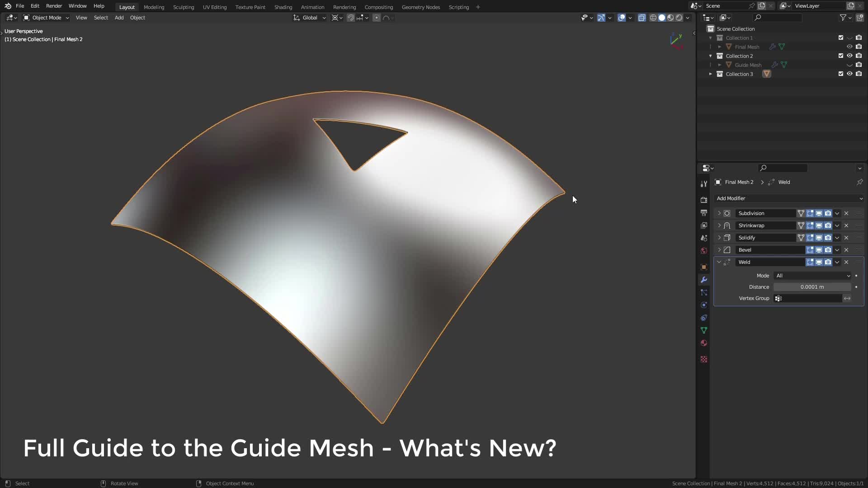The width and height of the screenshot is (868, 488).
Task: Invert the Weld vertex group influence
Action: click(x=847, y=298)
